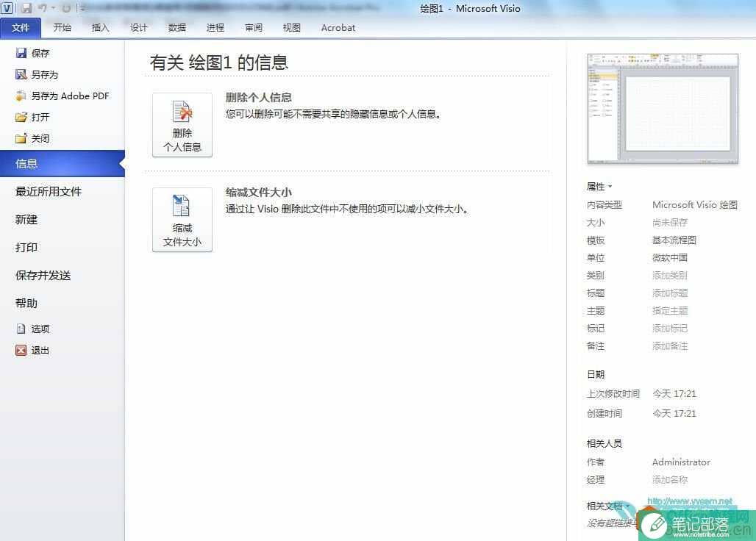
Task: Click the drawing preview thumbnail
Action: [663, 109]
